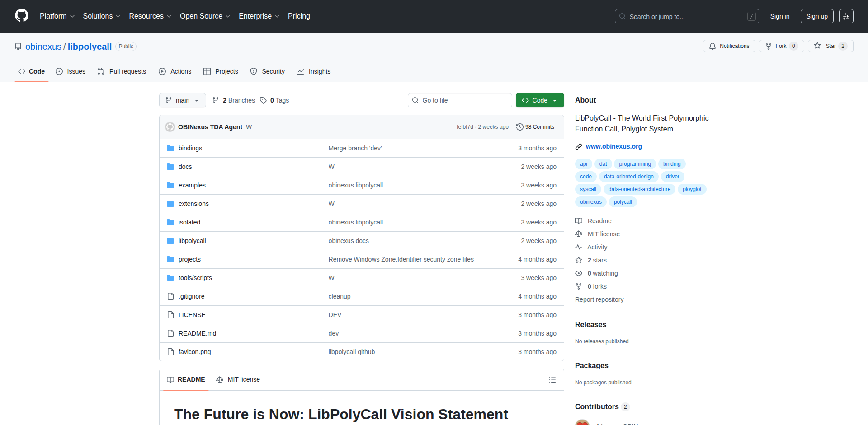Click the extensions folder icon
Image resolution: width=868 pixels, height=425 pixels.
[x=170, y=204]
